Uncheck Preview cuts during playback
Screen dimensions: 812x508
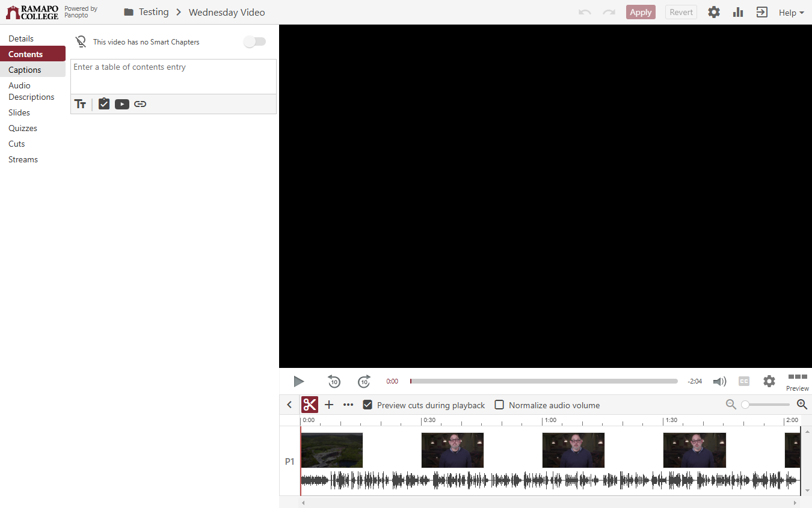click(368, 405)
